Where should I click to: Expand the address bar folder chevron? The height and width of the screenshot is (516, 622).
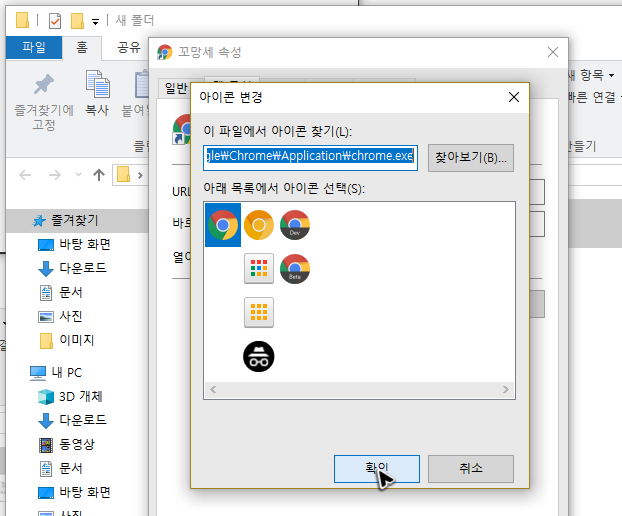tap(140, 175)
